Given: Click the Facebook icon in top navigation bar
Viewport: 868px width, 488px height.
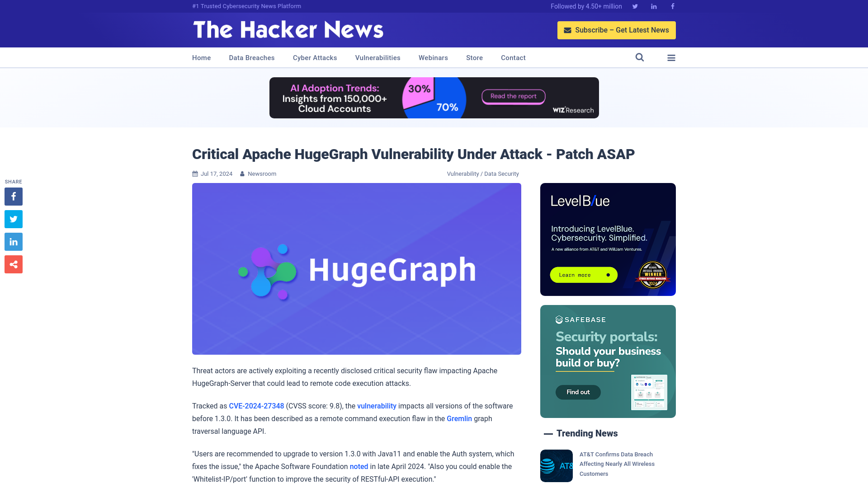Looking at the screenshot, I should pos(672,6).
